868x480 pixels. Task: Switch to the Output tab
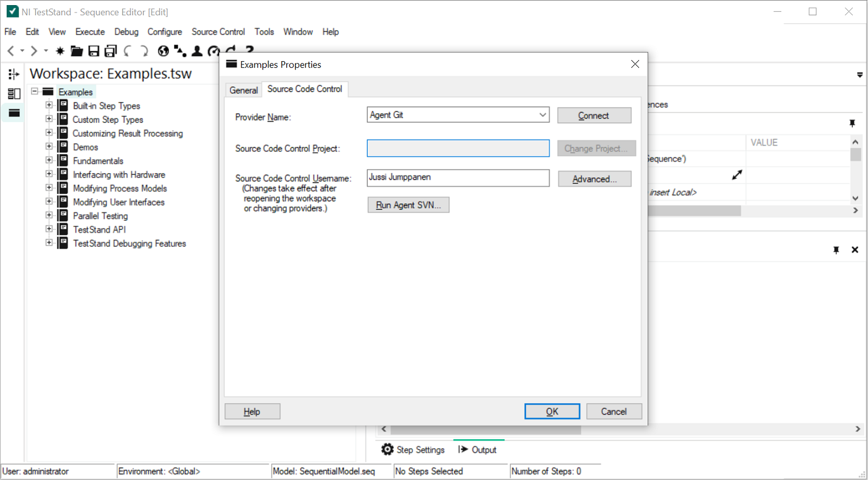click(478, 449)
